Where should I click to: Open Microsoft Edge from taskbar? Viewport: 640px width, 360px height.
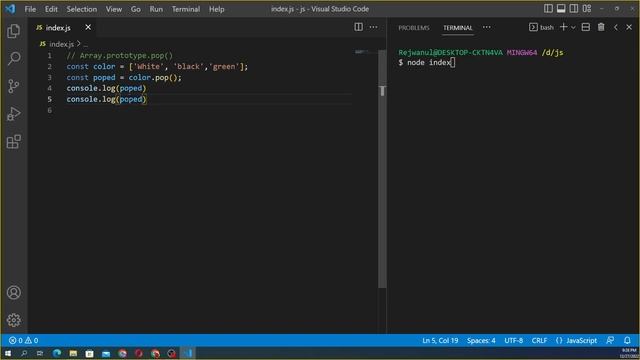(x=57, y=353)
